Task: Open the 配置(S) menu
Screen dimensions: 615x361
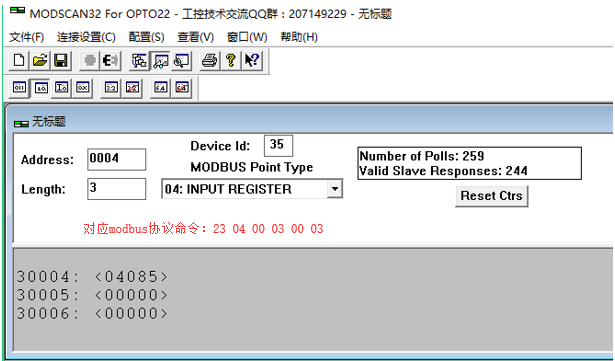Action: tap(146, 37)
